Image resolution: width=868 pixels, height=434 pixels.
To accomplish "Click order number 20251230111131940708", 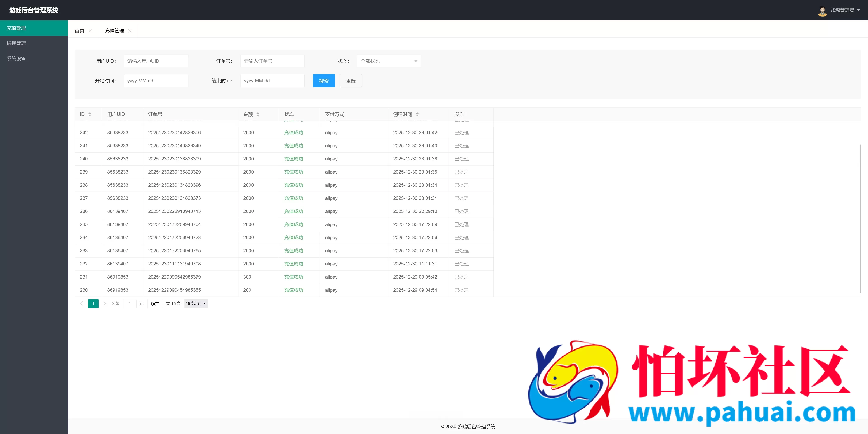I will (x=175, y=264).
